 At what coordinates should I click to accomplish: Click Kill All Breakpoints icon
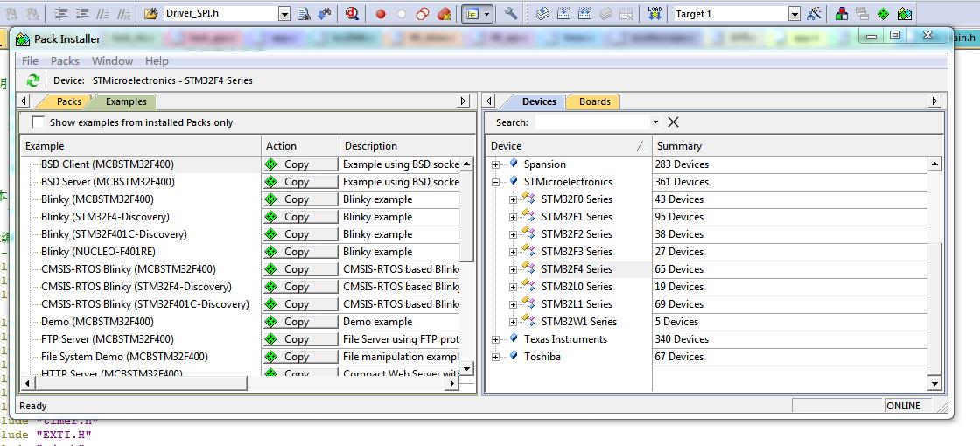tap(444, 14)
